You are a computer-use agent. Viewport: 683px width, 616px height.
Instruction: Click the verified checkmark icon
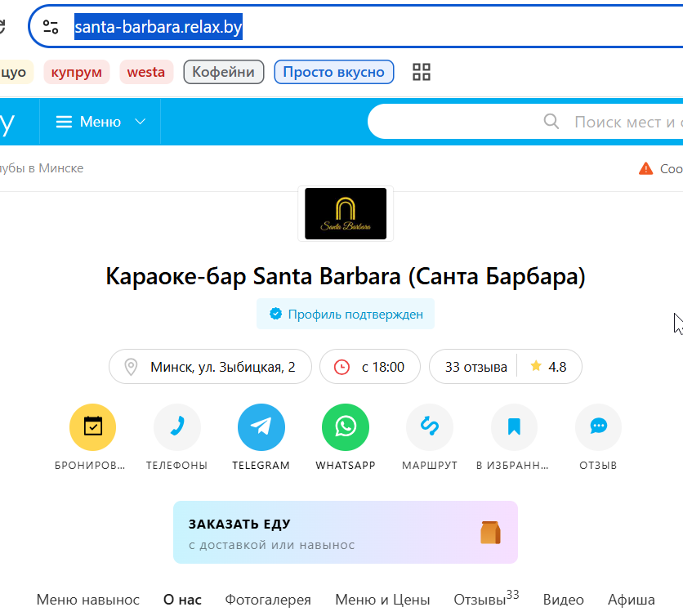(x=275, y=314)
